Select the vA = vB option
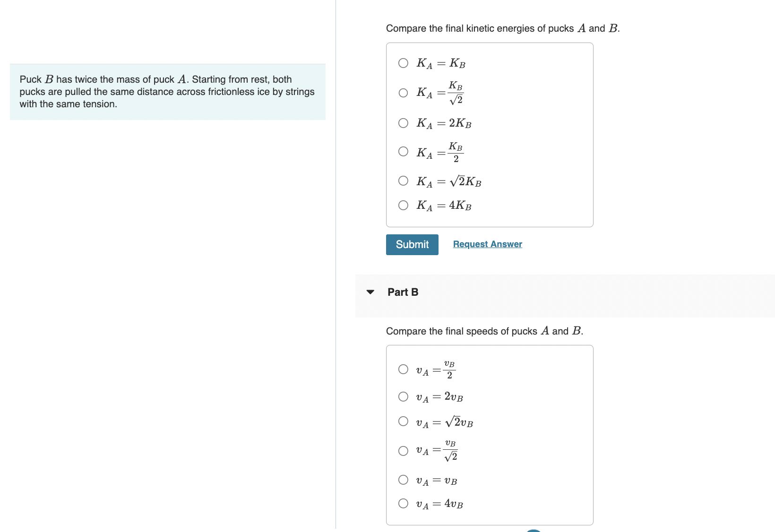This screenshot has width=775, height=532. coord(403,480)
